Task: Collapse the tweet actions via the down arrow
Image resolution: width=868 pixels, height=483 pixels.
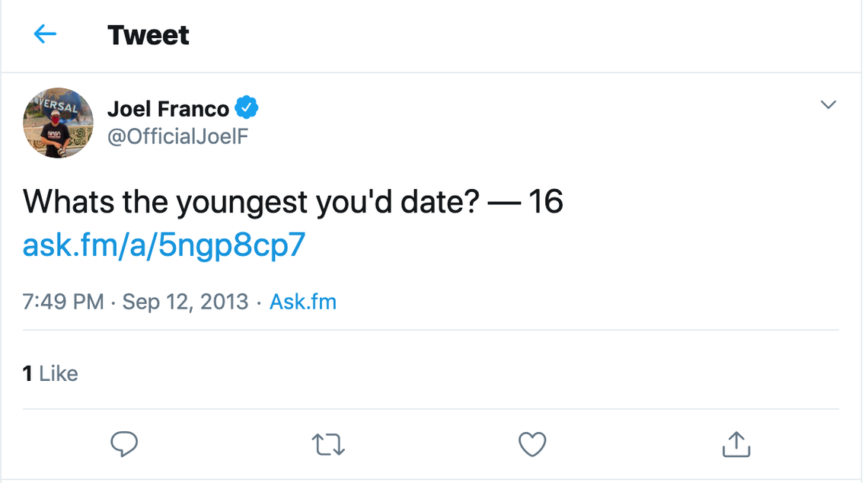Action: coord(828,105)
